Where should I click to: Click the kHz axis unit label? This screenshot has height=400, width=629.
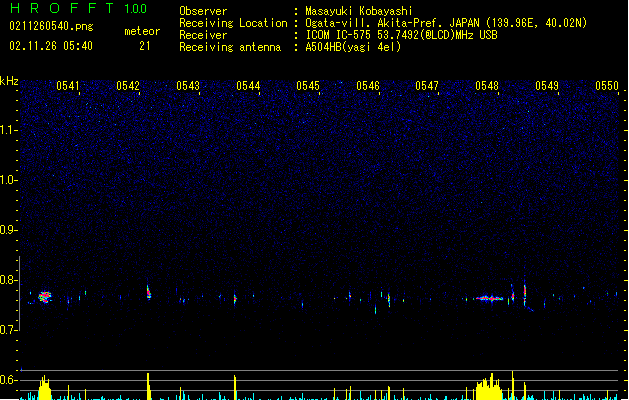[x=9, y=81]
